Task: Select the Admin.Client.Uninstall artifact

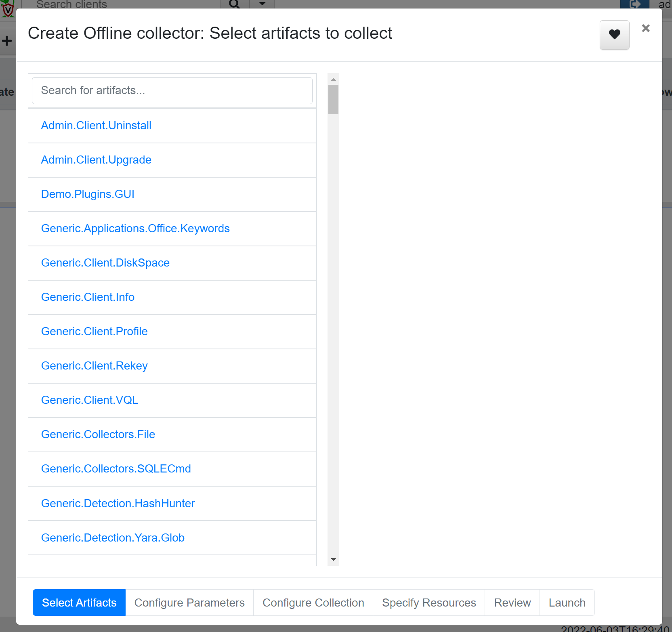Action: pyautogui.click(x=172, y=126)
